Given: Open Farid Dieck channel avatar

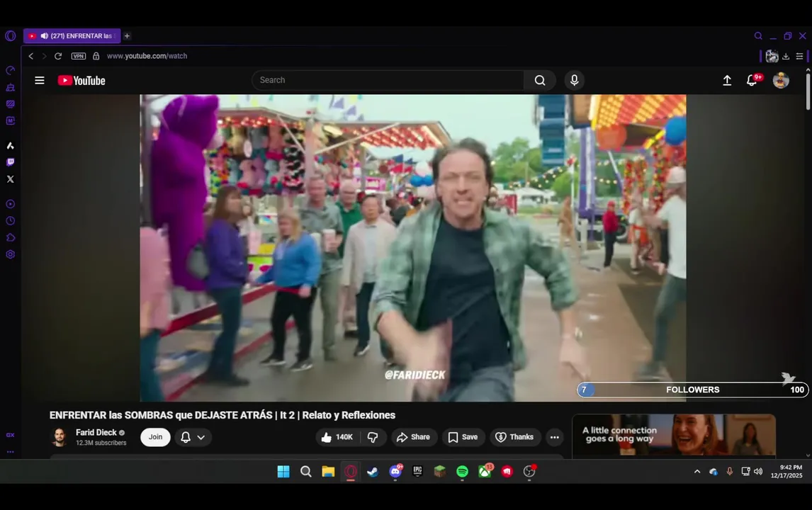Looking at the screenshot, I should (60, 437).
